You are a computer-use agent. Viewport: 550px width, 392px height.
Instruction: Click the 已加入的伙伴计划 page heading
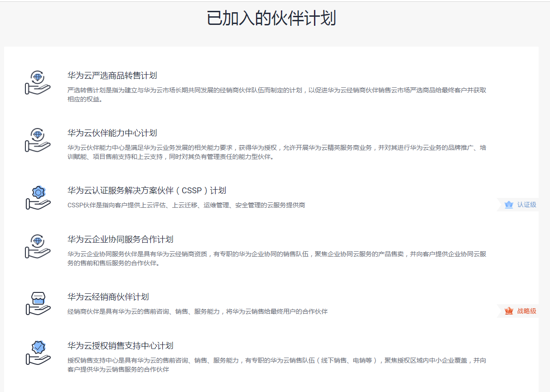[x=271, y=19]
